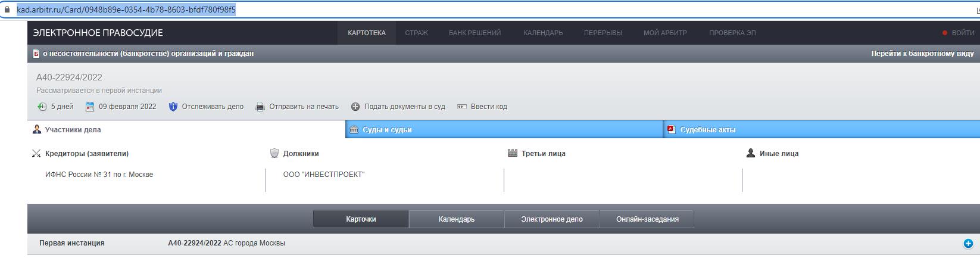This screenshot has width=980, height=258.
Task: Click the red dot beside ВОЙТИ
Action: pos(944,33)
